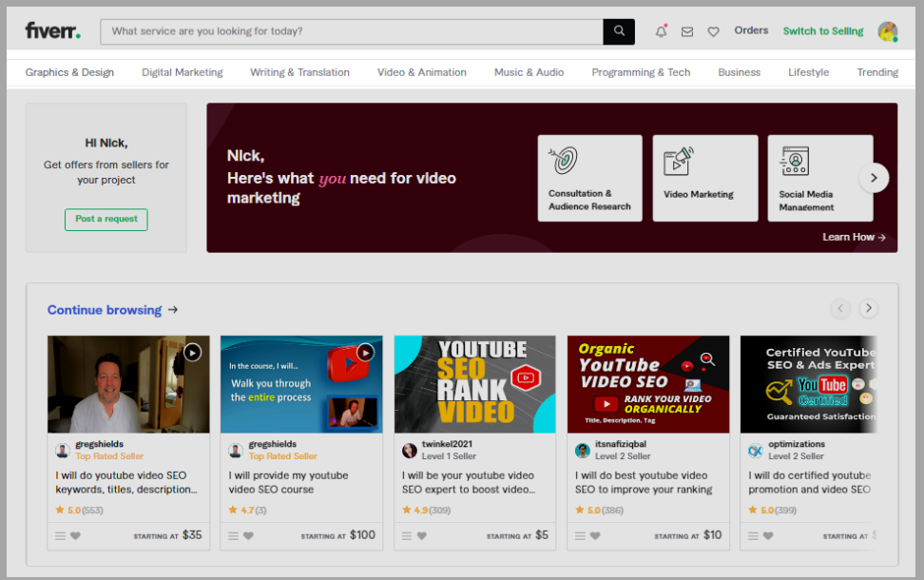Image resolution: width=924 pixels, height=580 pixels.
Task: Focus the service search field
Action: pos(352,31)
